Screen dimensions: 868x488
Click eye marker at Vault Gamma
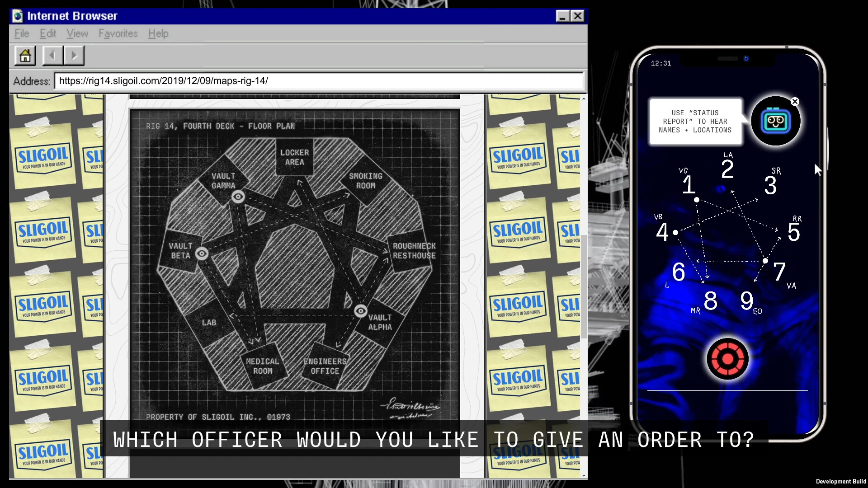tap(238, 197)
